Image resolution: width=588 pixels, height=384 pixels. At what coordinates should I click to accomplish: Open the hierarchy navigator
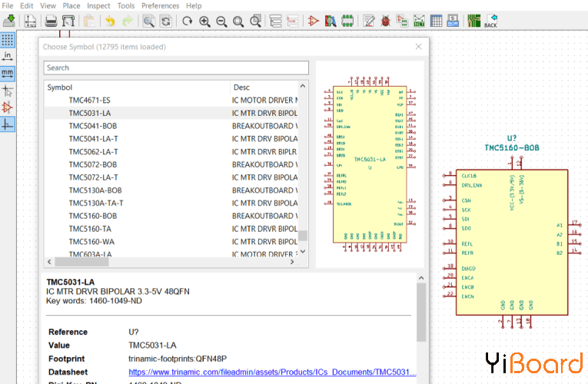click(276, 21)
